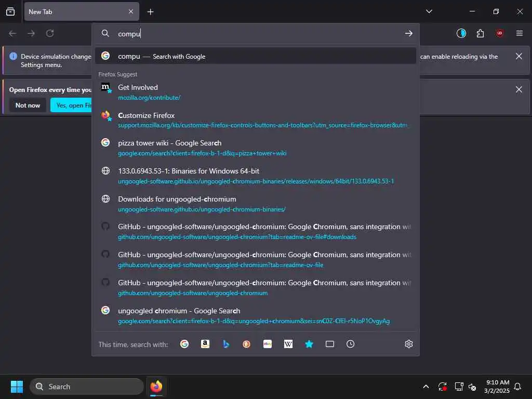Click the sync update tray icon

pos(443,387)
